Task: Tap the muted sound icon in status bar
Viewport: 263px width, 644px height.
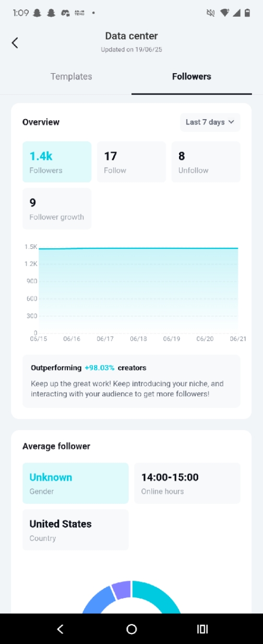Action: [211, 13]
